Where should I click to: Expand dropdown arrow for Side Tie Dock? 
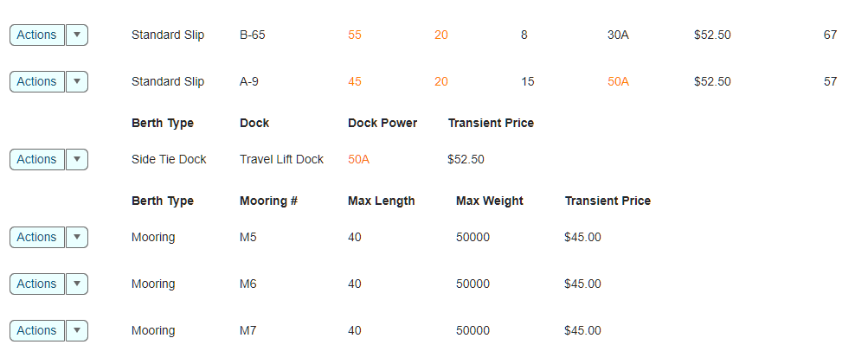[x=77, y=160]
